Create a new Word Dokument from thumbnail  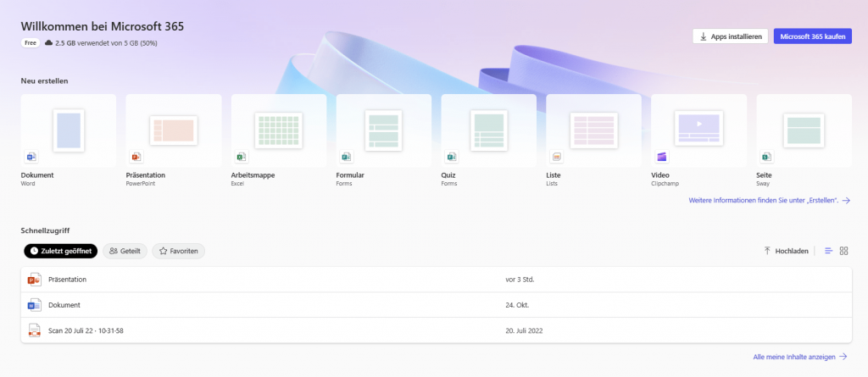[x=69, y=130]
